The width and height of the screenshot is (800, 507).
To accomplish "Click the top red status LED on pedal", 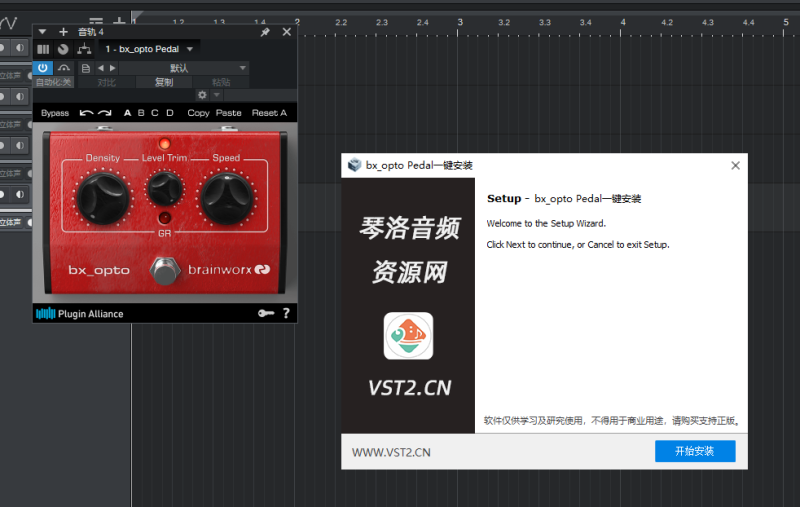I will click(x=164, y=143).
